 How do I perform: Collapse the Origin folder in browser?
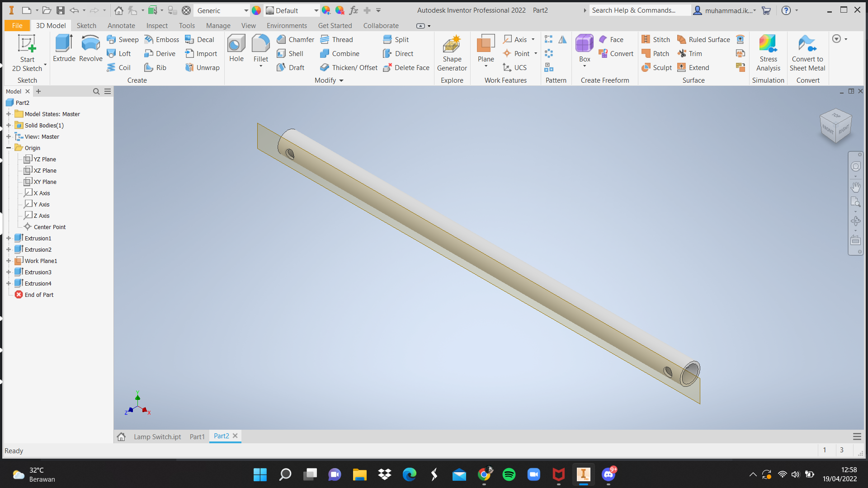coord(9,148)
